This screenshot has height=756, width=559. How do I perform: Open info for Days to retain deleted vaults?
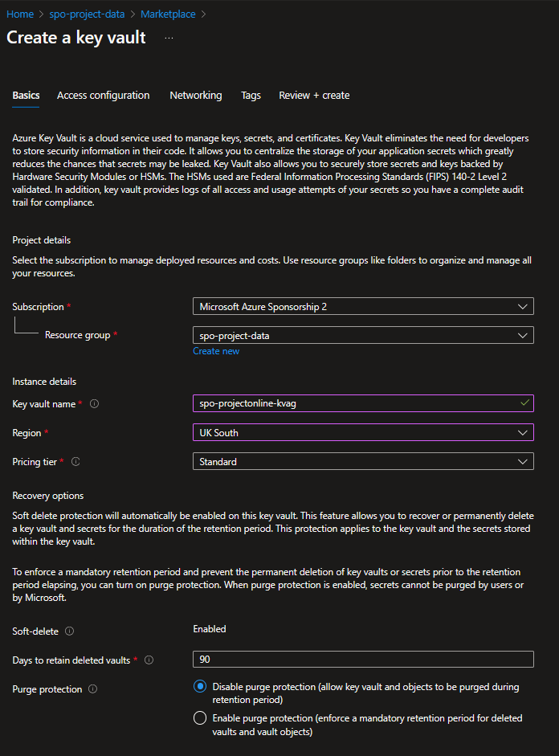coord(148,660)
